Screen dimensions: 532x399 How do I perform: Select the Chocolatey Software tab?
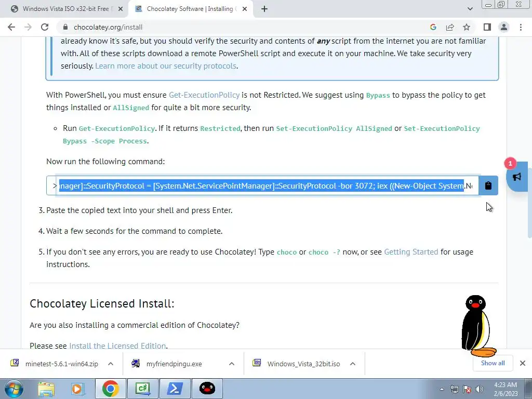pyautogui.click(x=191, y=9)
